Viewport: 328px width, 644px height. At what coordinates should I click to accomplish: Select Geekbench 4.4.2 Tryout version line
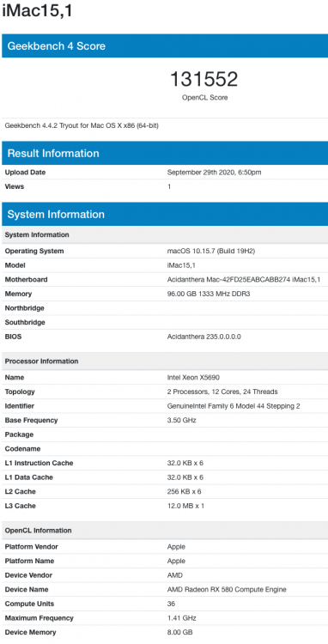(82, 125)
